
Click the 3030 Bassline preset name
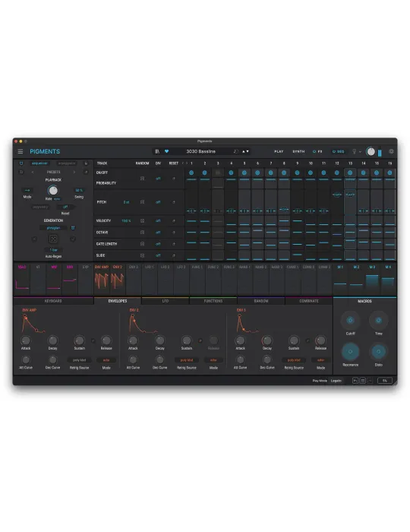click(x=201, y=151)
